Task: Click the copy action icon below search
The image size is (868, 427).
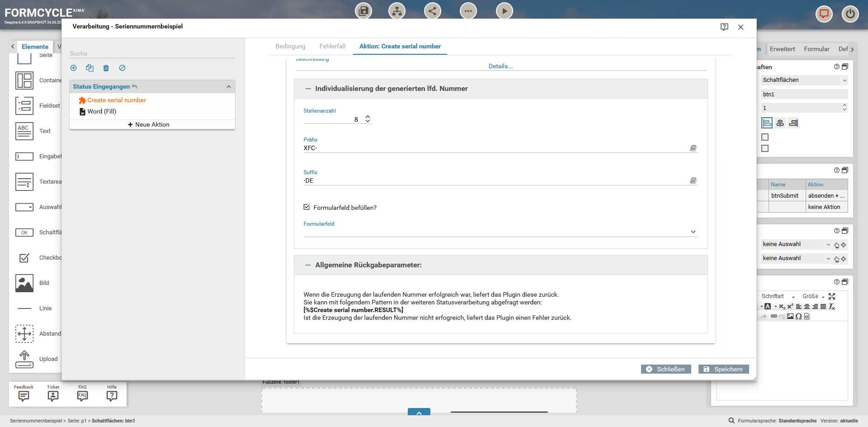Action: tap(90, 68)
